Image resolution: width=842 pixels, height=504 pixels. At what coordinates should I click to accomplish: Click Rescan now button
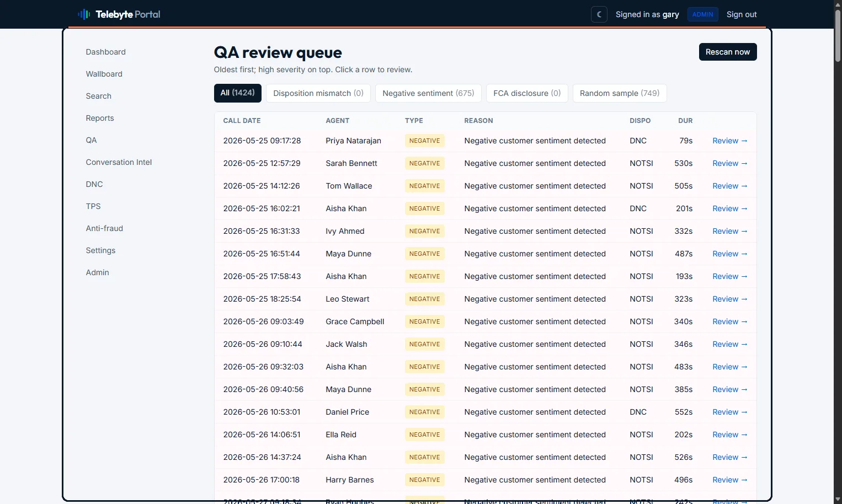[728, 52]
